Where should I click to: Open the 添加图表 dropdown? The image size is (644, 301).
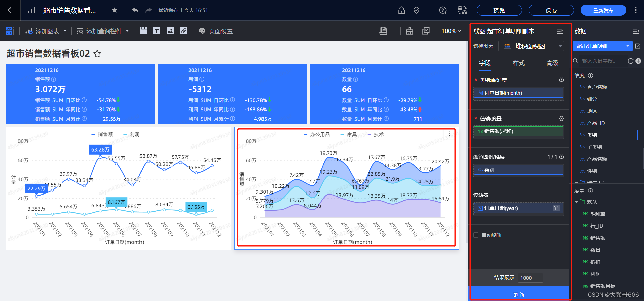pos(46,31)
